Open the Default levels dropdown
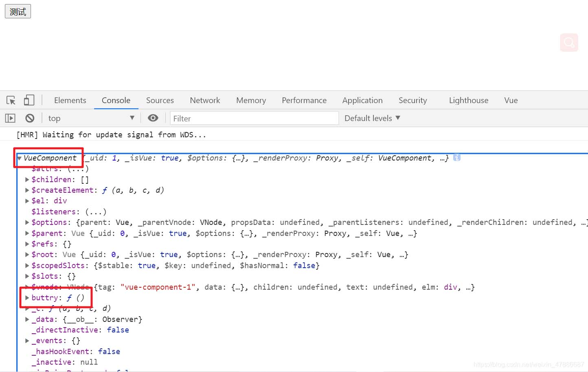Screen dimensions: 588x372 click(x=372, y=118)
